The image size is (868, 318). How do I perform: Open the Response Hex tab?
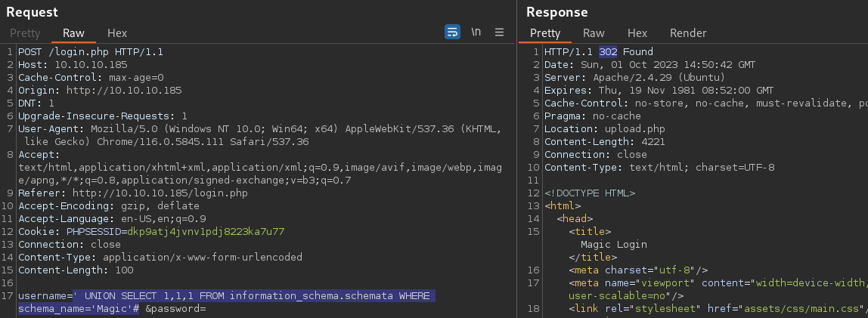(637, 33)
